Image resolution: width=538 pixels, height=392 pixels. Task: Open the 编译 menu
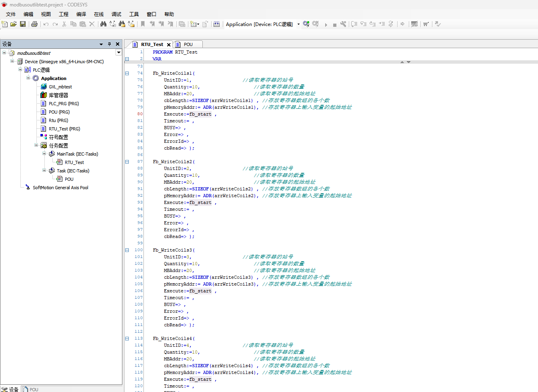(81, 14)
